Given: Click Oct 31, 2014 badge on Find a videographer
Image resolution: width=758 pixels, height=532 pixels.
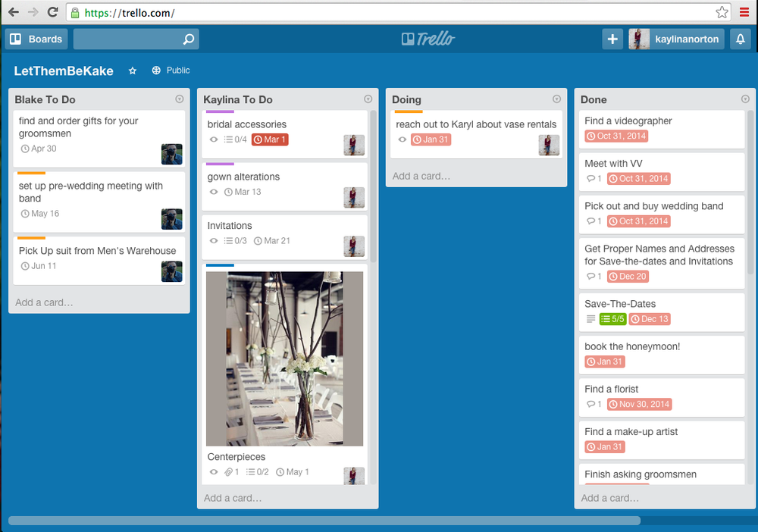Looking at the screenshot, I should coord(616,136).
